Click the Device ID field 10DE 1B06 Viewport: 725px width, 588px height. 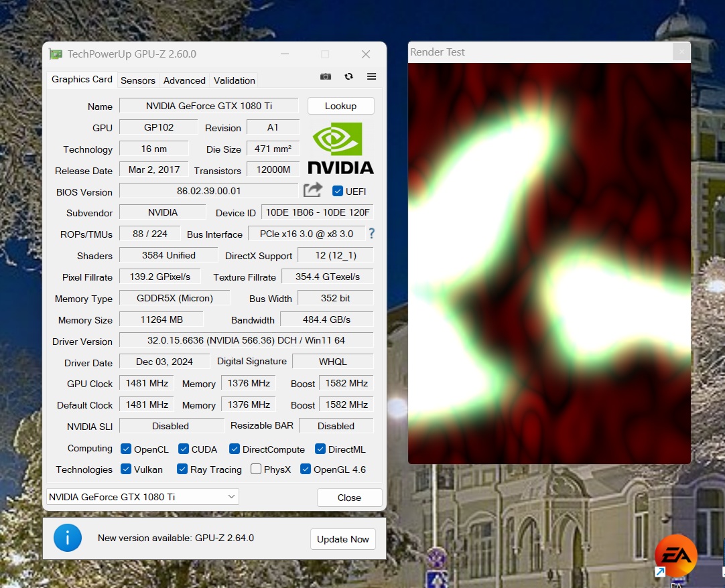pos(317,212)
